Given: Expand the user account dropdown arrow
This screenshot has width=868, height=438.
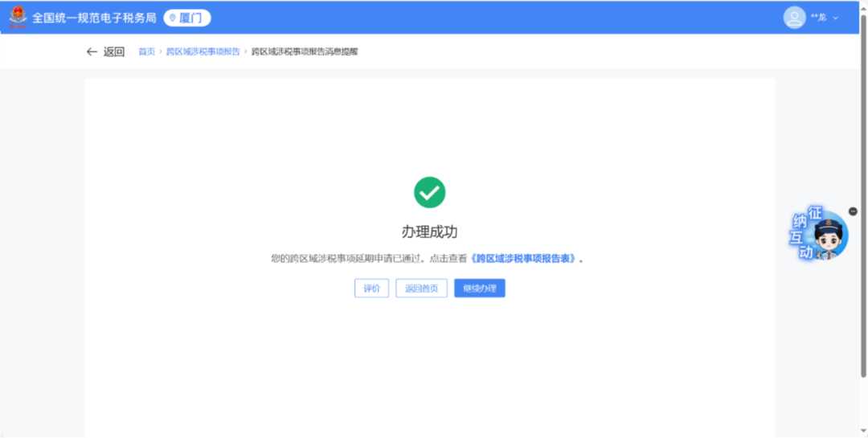Looking at the screenshot, I should click(x=836, y=18).
